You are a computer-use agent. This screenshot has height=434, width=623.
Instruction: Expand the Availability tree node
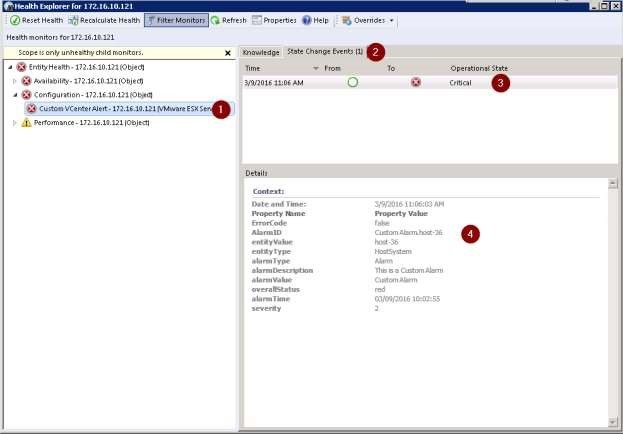(15, 80)
